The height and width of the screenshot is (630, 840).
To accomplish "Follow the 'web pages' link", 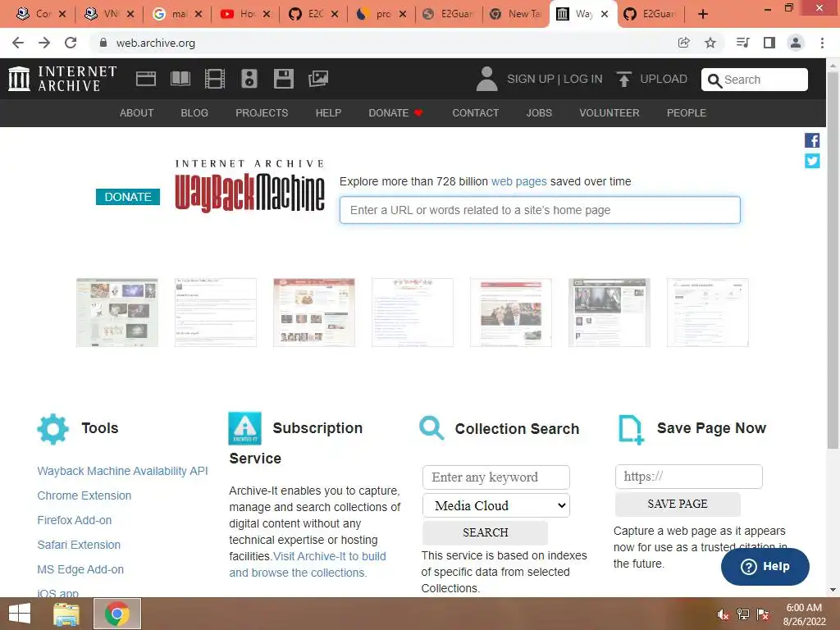I will [519, 181].
